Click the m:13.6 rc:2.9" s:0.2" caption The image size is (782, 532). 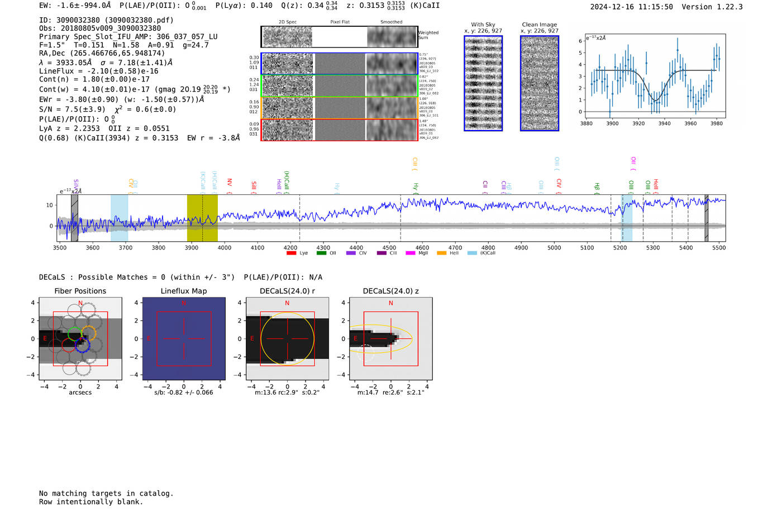click(x=287, y=392)
